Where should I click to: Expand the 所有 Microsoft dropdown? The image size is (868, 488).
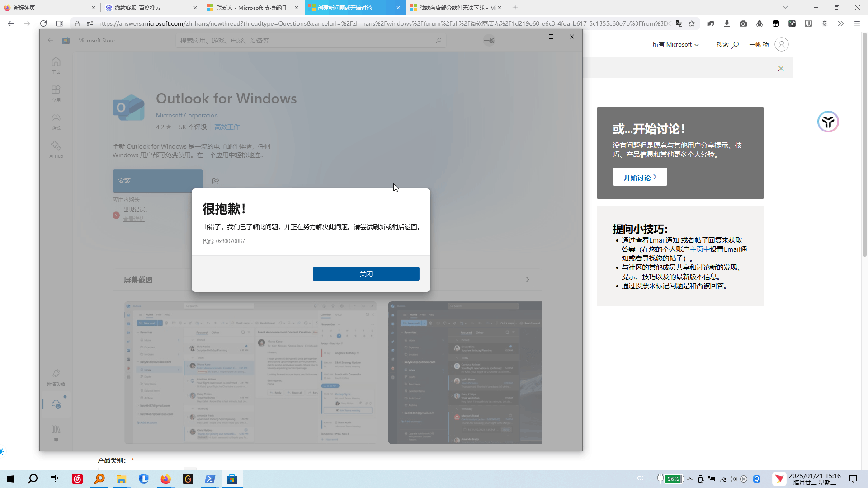pyautogui.click(x=675, y=44)
